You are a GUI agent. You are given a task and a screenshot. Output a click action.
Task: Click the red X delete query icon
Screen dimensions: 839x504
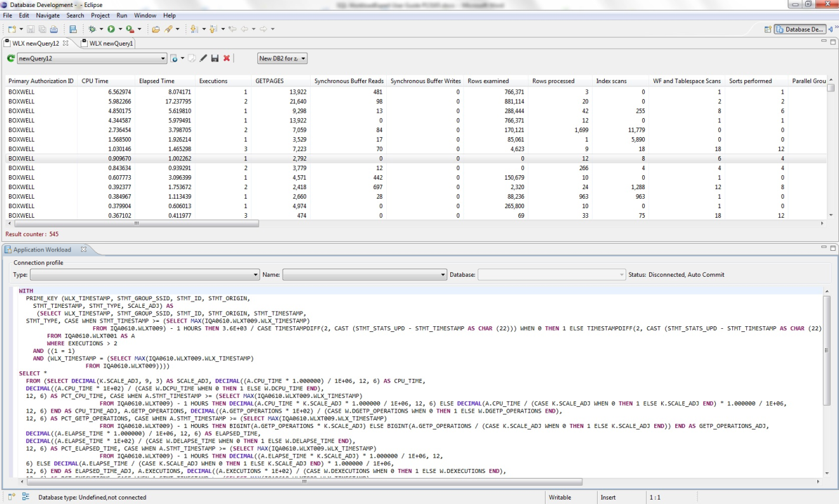click(x=227, y=58)
